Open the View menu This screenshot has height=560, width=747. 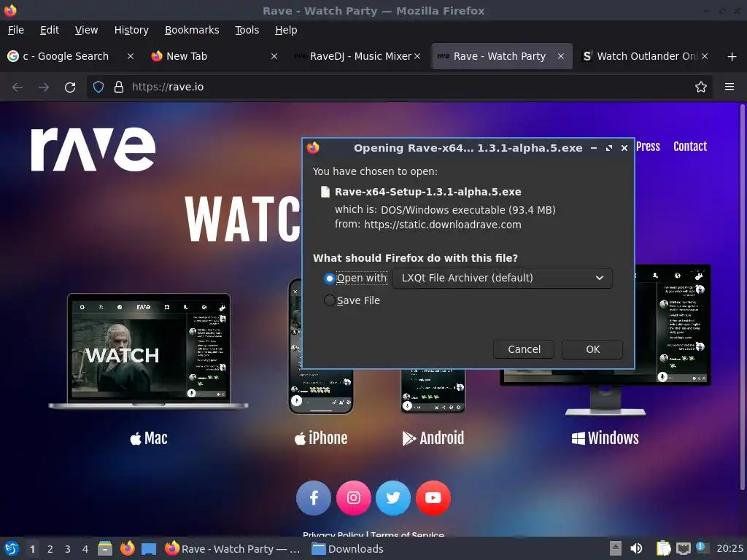[x=86, y=30]
